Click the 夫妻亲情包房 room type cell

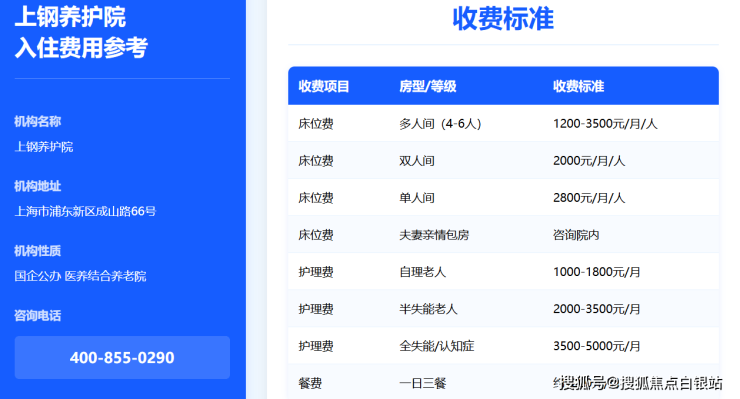(x=434, y=235)
